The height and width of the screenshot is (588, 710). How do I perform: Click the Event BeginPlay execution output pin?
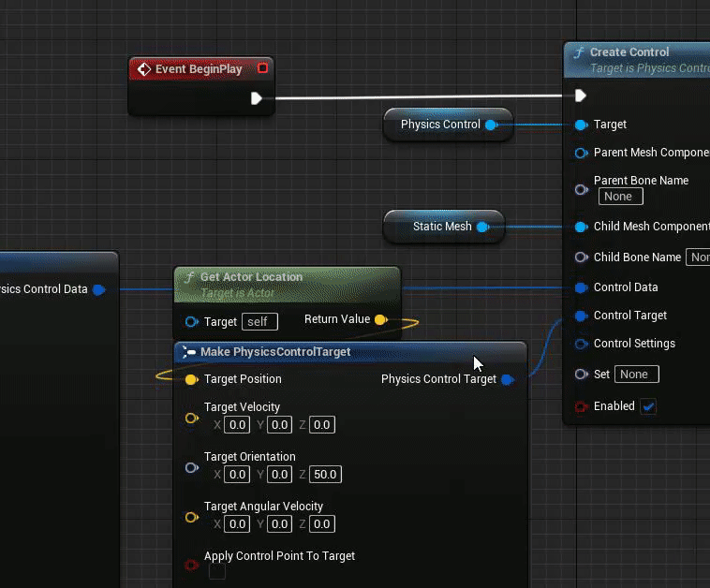257,98
